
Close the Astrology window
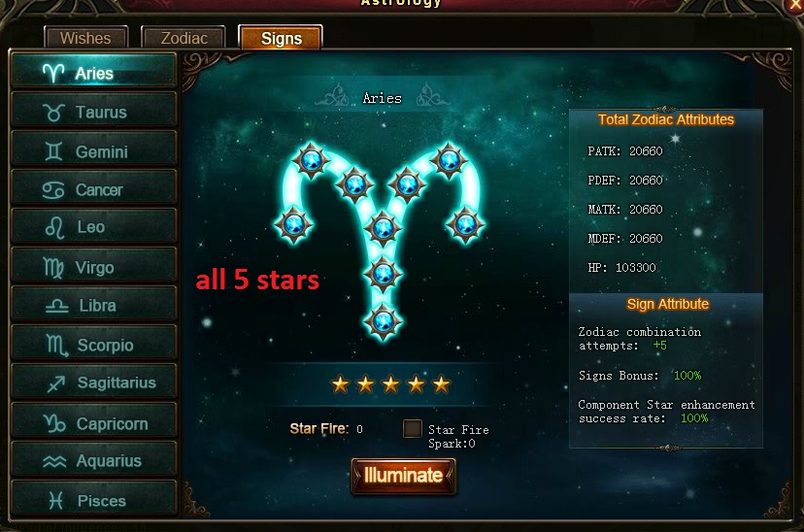coord(794,5)
